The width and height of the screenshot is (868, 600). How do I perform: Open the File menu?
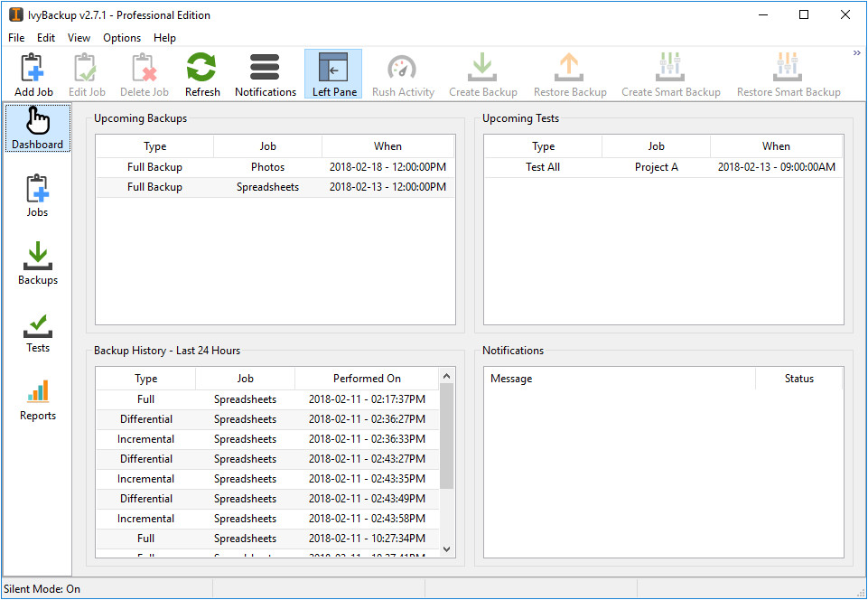[16, 38]
